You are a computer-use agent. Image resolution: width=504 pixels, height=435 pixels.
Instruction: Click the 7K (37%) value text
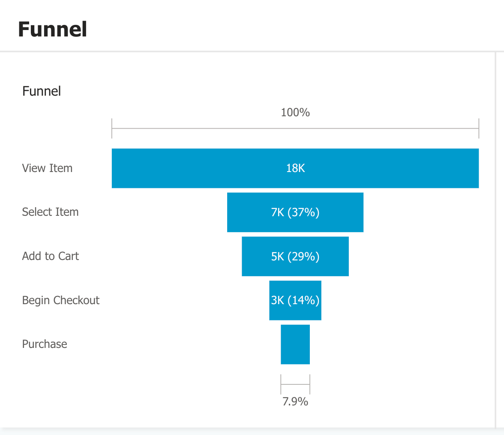[x=295, y=212]
